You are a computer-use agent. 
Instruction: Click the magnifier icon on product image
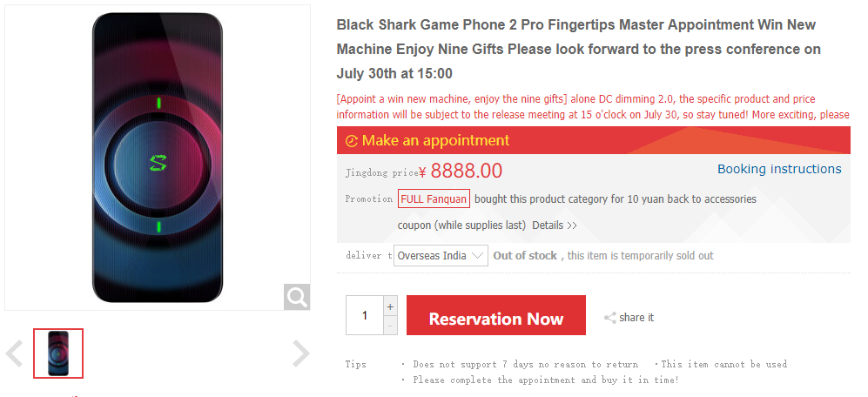click(297, 297)
